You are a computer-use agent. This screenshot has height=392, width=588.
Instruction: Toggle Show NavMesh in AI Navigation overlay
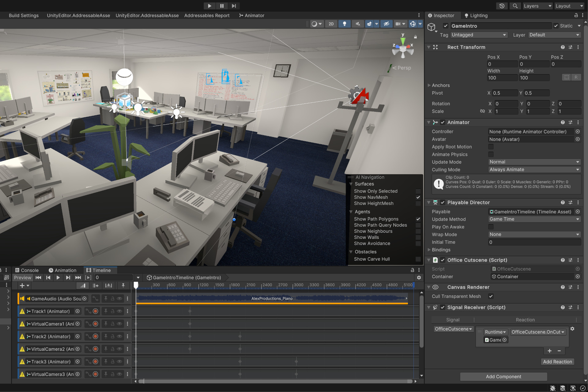coord(418,197)
